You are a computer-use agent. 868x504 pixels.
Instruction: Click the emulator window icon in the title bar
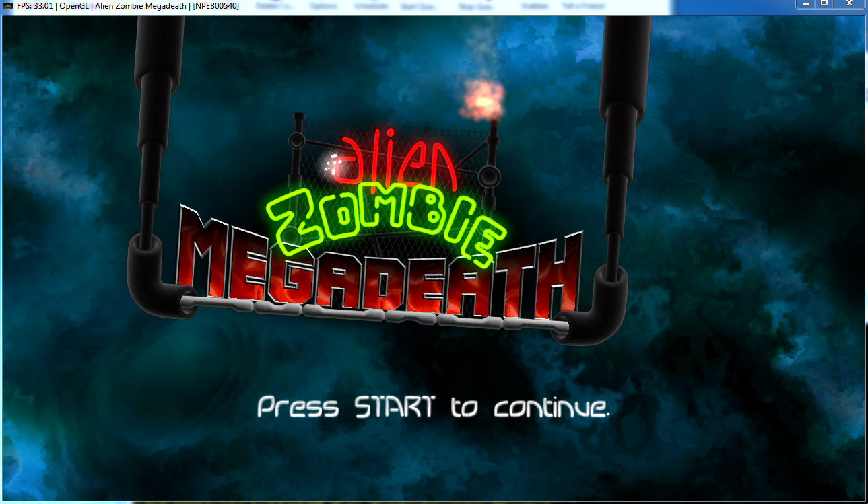pyautogui.click(x=8, y=6)
